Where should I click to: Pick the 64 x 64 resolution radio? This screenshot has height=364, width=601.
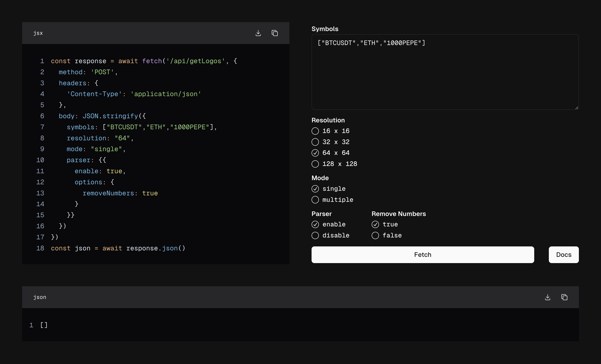point(315,153)
